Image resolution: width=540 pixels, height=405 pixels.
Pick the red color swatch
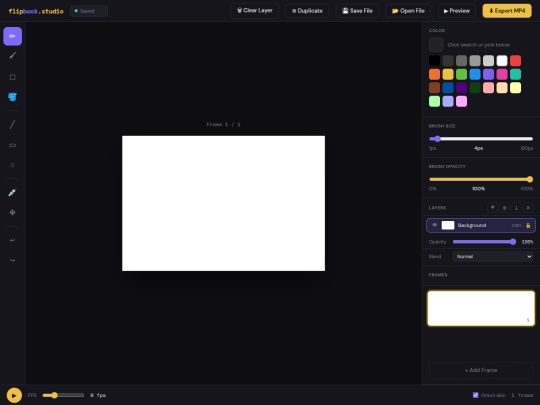[x=516, y=61]
